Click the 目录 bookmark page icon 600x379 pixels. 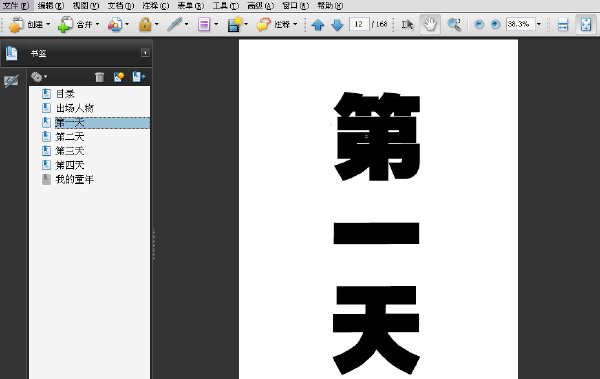[46, 94]
